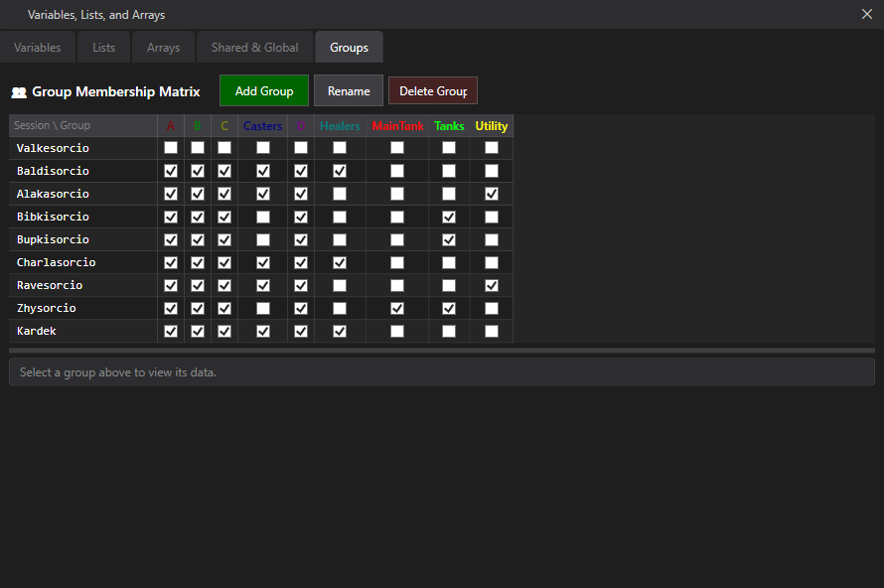Switch to the Variables tab
Image resolution: width=884 pixels, height=588 pixels.
(x=37, y=48)
